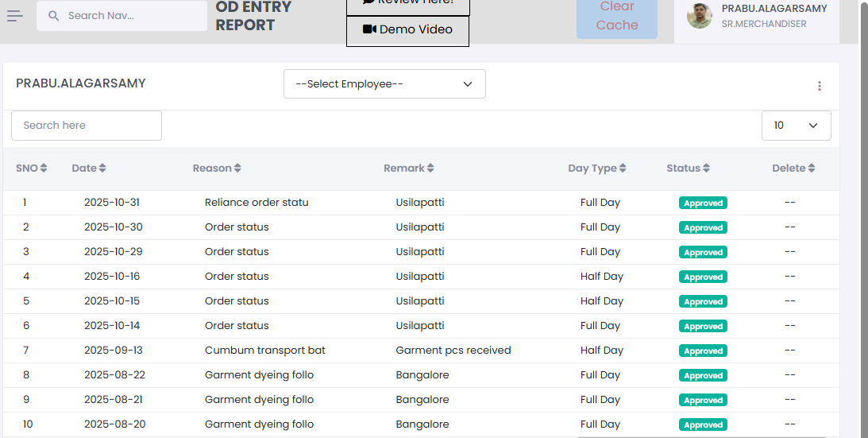This screenshot has height=438, width=868.
Task: Click the search magnifier icon
Action: (x=54, y=16)
